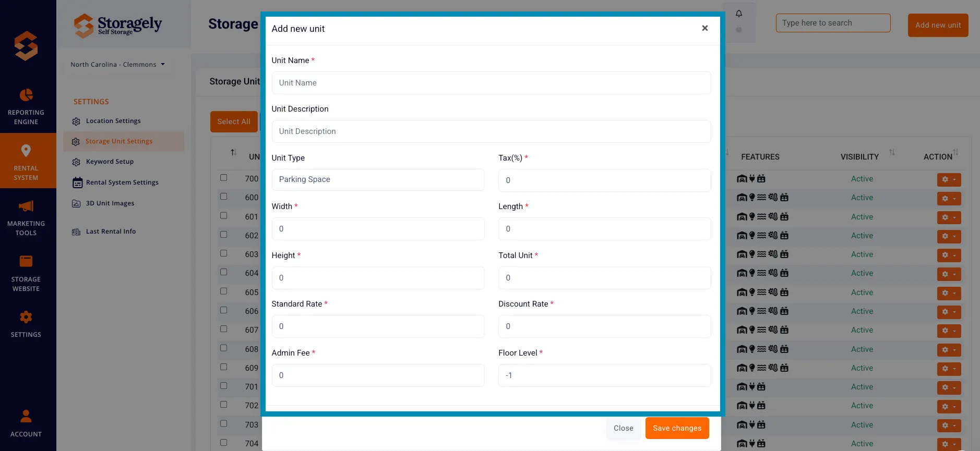
Task: Open Rental System Settings menu item
Action: pos(122,182)
